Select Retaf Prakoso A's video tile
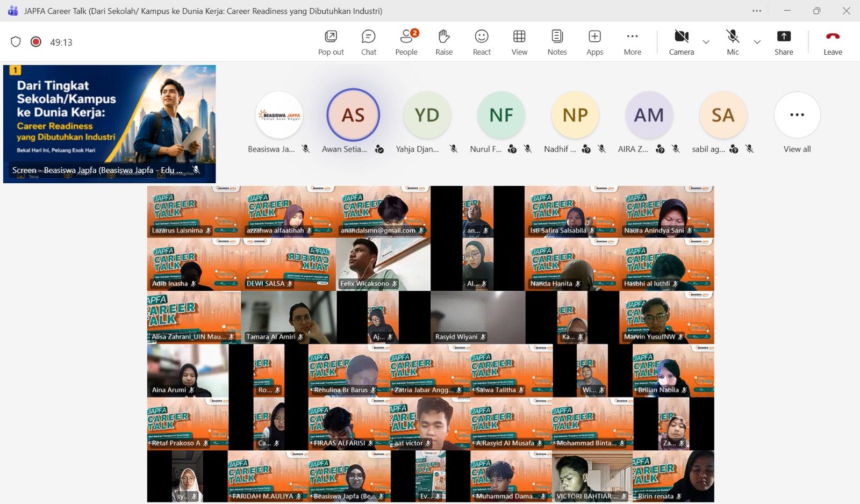The height and width of the screenshot is (504, 860). click(188, 424)
